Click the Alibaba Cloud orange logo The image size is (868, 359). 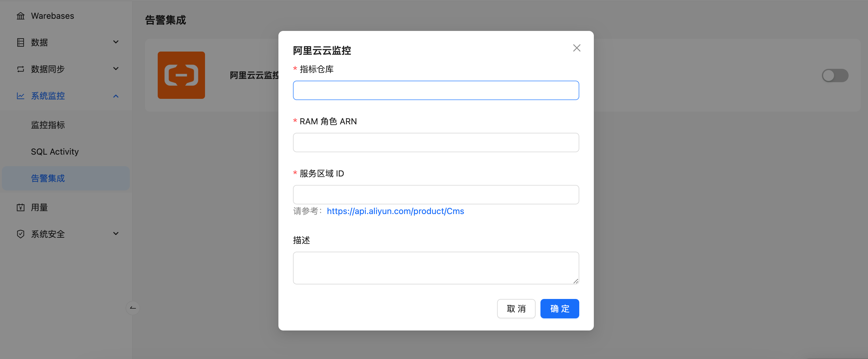pyautogui.click(x=181, y=75)
